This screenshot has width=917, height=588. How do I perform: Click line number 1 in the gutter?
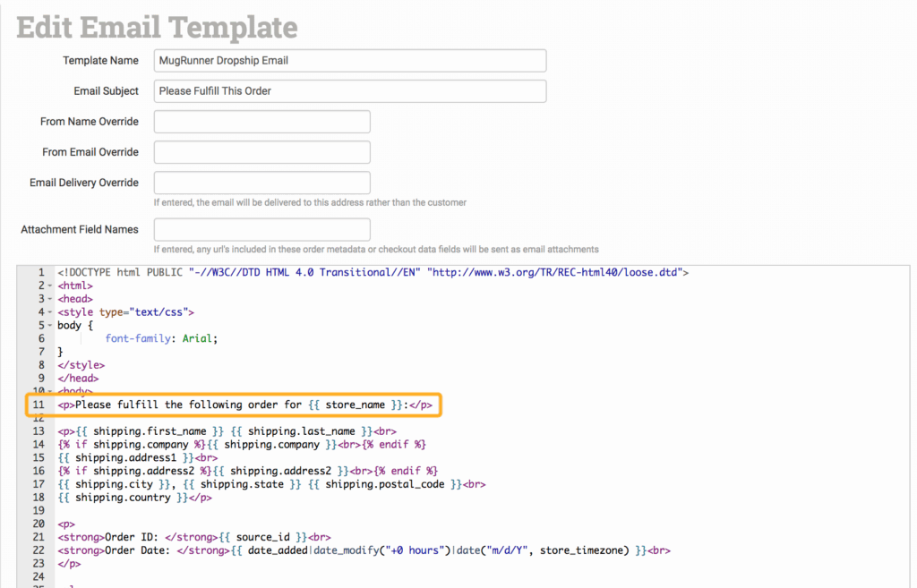(x=41, y=272)
